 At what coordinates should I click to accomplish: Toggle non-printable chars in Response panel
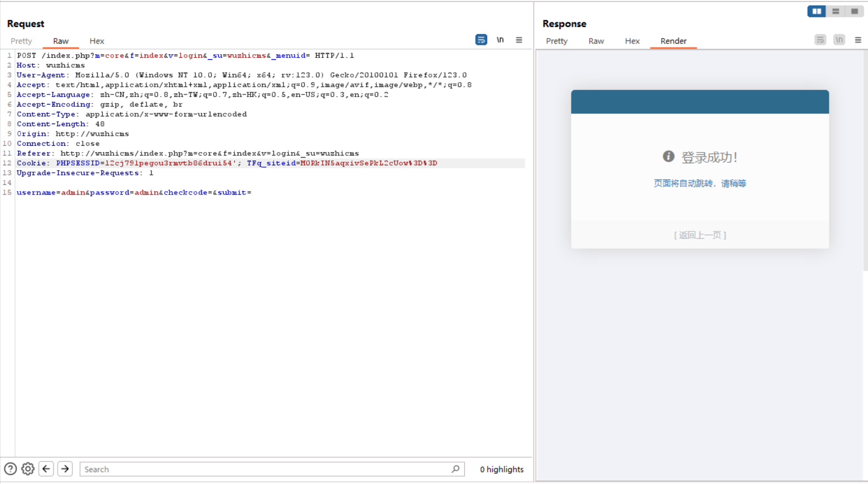(x=839, y=40)
